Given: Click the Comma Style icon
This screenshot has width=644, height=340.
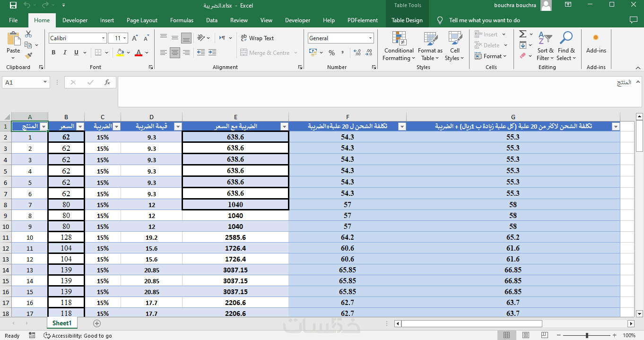Looking at the screenshot, I should point(342,52).
